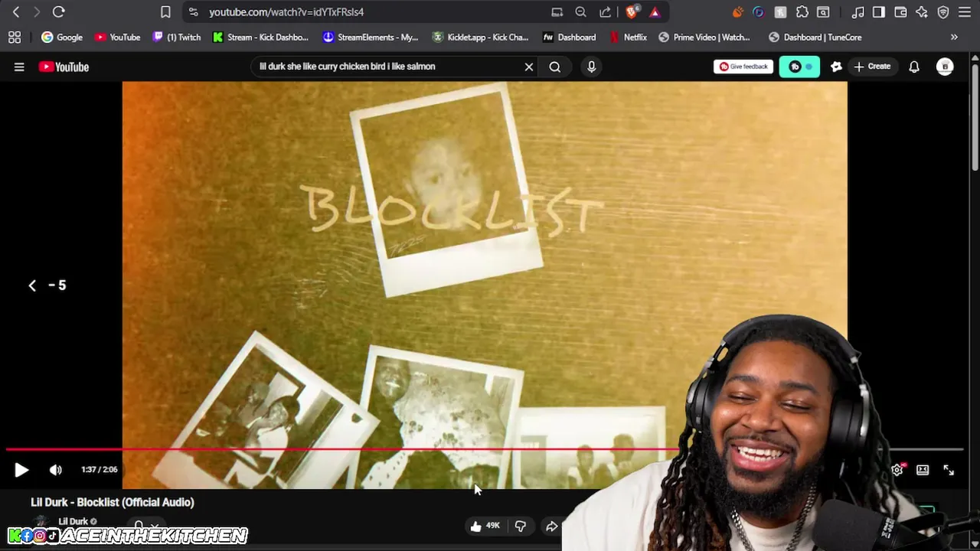Toggle the teal extension switch beside Give feedback
The image size is (980, 551).
click(799, 67)
